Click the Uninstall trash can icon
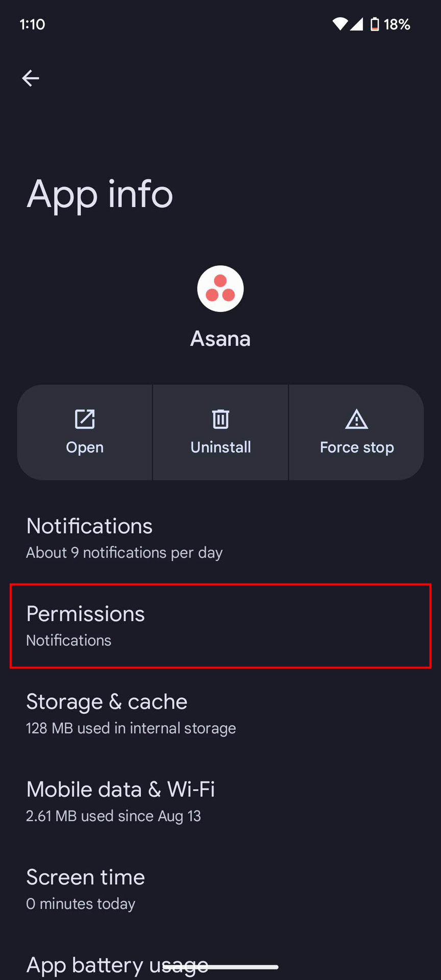 [x=220, y=420]
